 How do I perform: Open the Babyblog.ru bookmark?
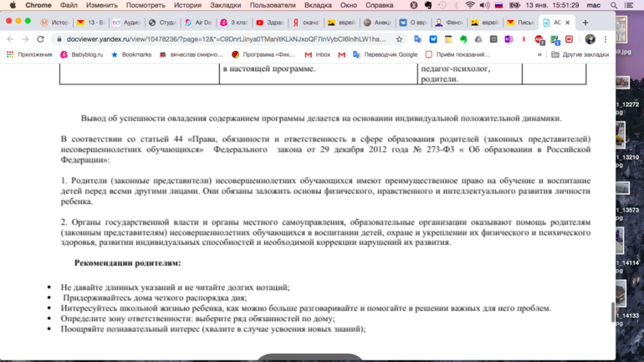[x=81, y=54]
